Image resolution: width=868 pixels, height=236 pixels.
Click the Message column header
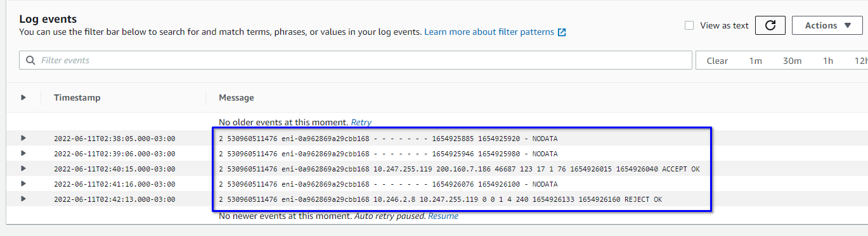point(236,97)
